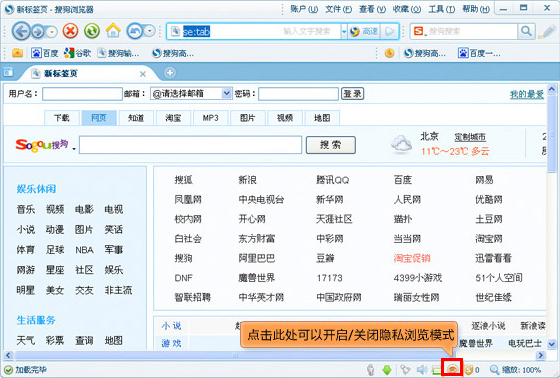
Task: Open search engine selector with S icon
Action: (x=420, y=31)
